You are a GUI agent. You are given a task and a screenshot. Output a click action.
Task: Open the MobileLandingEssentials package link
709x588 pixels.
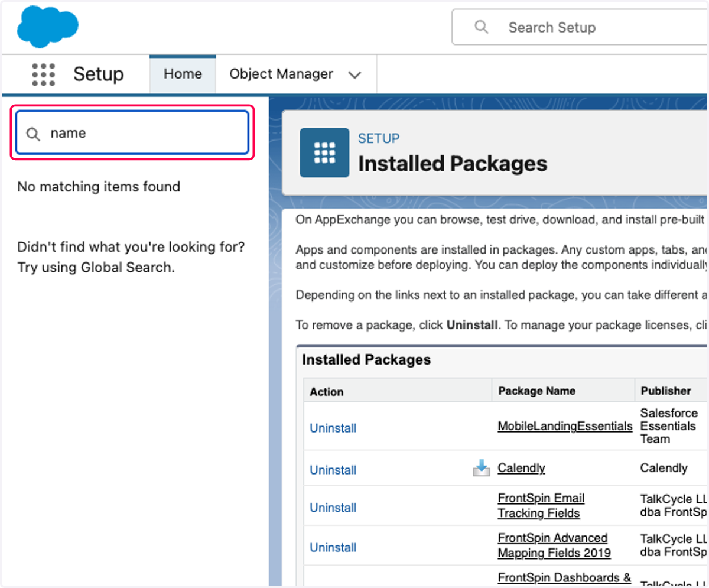pyautogui.click(x=565, y=426)
